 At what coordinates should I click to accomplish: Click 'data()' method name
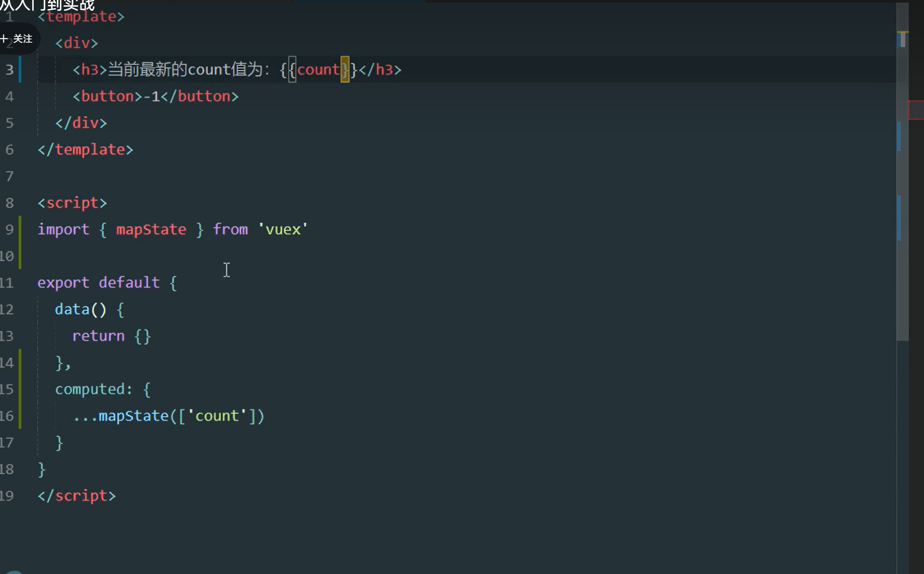tap(81, 310)
